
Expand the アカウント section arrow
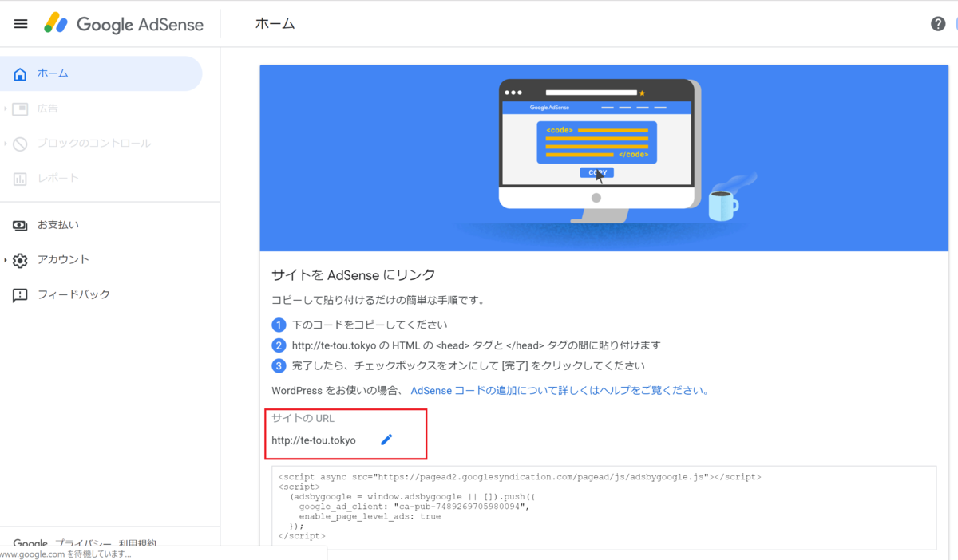pyautogui.click(x=6, y=260)
